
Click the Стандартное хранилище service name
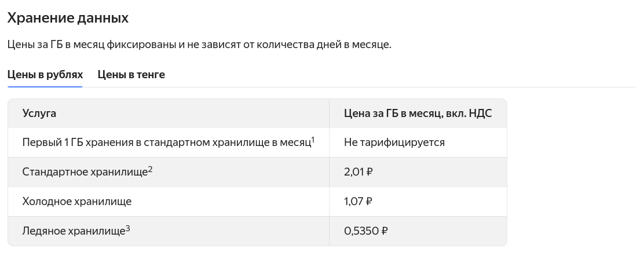pyautogui.click(x=85, y=172)
